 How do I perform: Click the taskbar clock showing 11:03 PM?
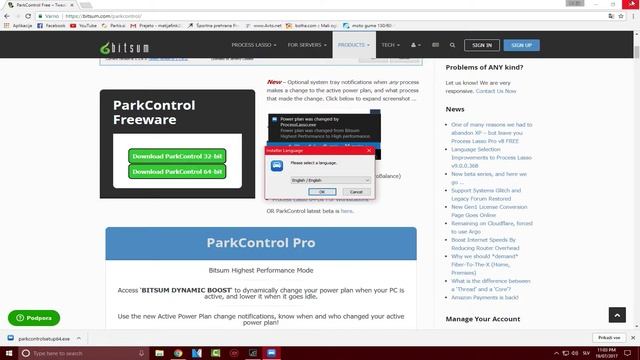pos(607,353)
